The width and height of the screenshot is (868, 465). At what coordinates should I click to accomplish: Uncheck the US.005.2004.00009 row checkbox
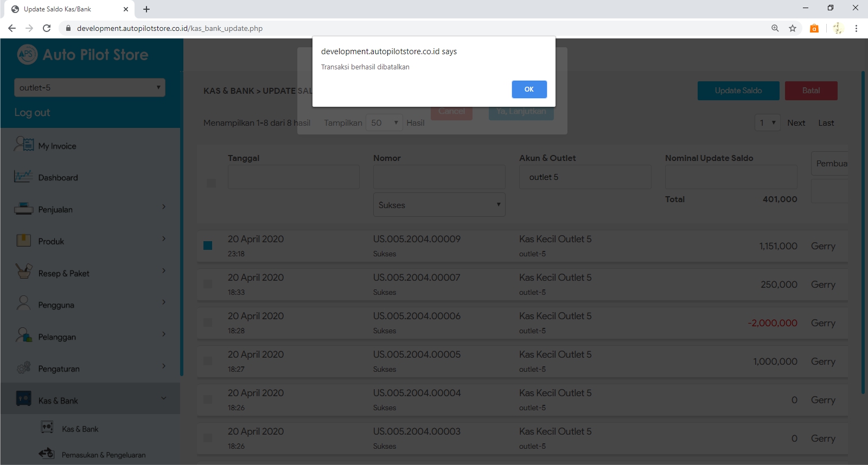tap(208, 246)
